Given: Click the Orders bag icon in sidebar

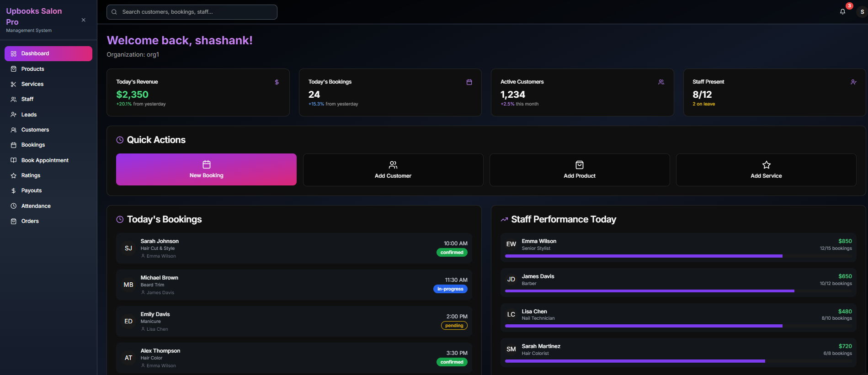Looking at the screenshot, I should point(13,221).
